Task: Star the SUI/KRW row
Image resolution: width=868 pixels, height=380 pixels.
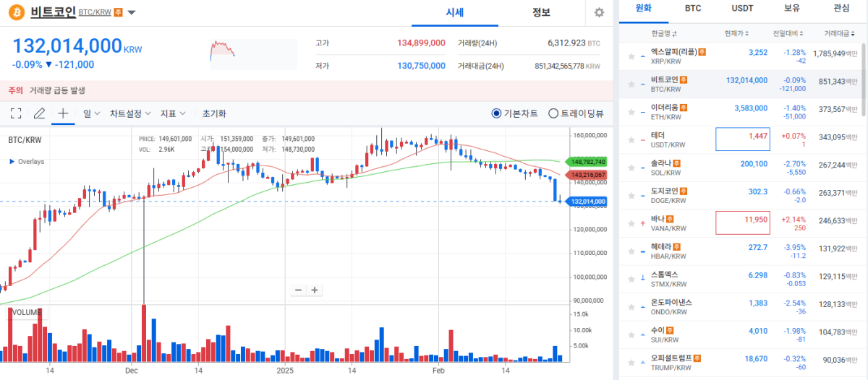Action: (631, 334)
